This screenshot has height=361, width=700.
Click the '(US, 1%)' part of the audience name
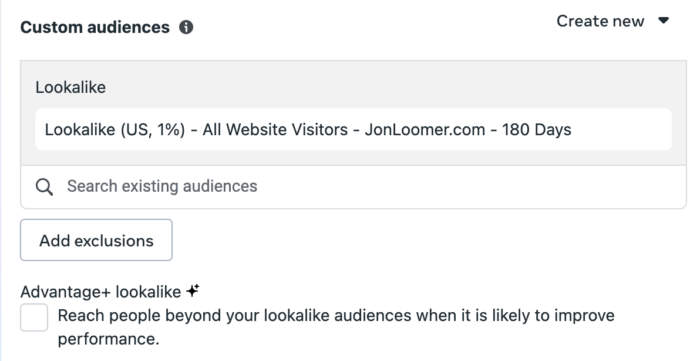click(x=152, y=130)
